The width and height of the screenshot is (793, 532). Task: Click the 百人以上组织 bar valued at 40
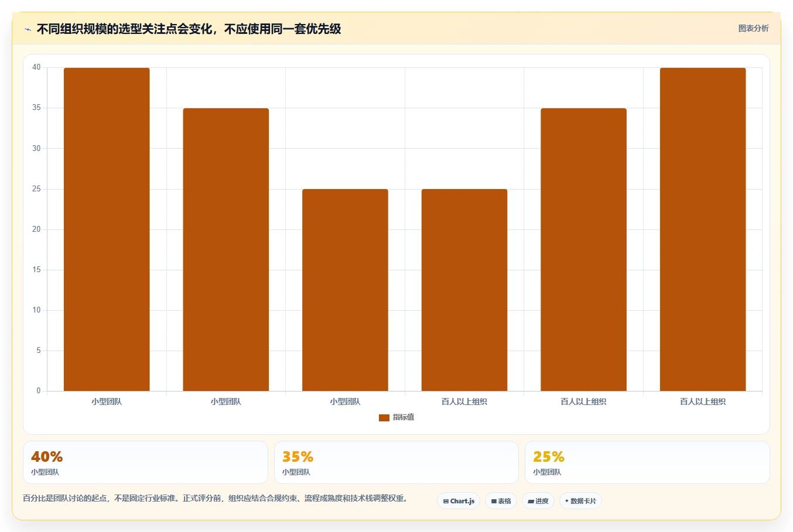coord(703,229)
